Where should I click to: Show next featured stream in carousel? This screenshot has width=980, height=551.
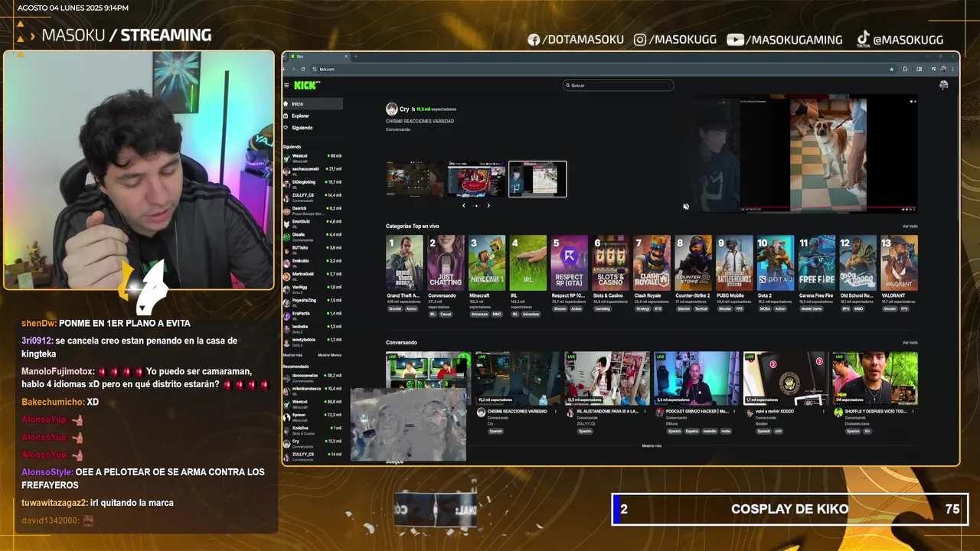pyautogui.click(x=488, y=205)
